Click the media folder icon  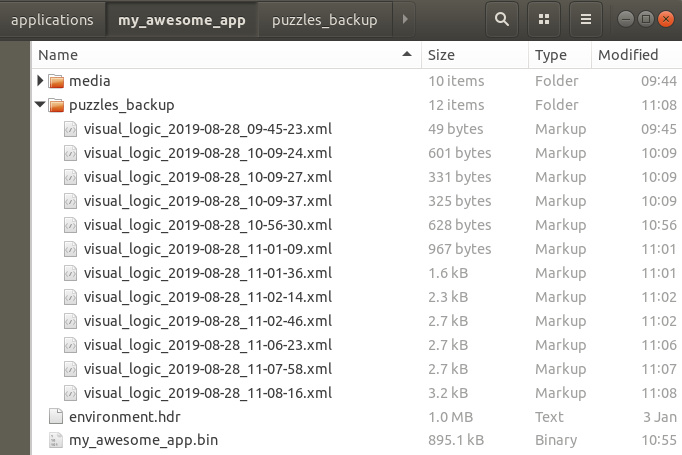coord(56,81)
